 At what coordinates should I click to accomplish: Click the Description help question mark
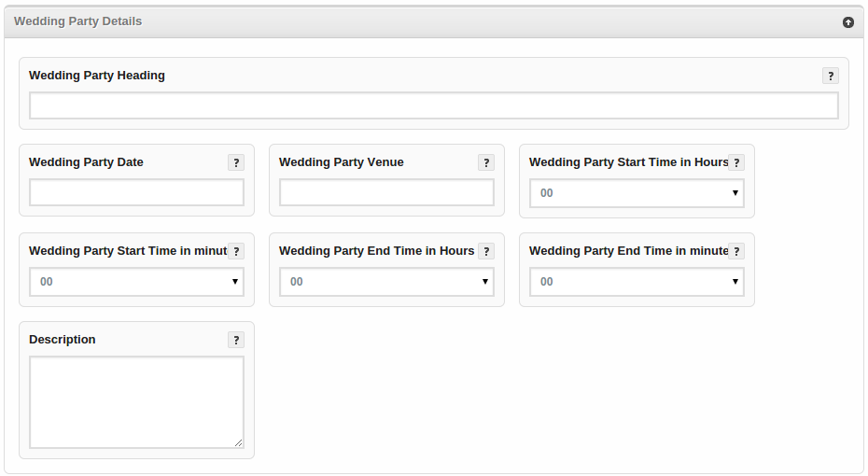236,340
